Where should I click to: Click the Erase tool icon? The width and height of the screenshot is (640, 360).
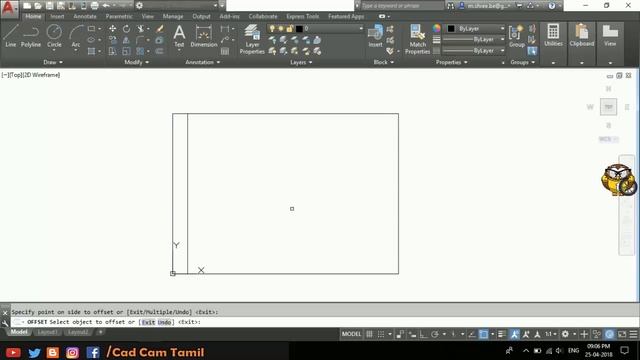pos(160,29)
